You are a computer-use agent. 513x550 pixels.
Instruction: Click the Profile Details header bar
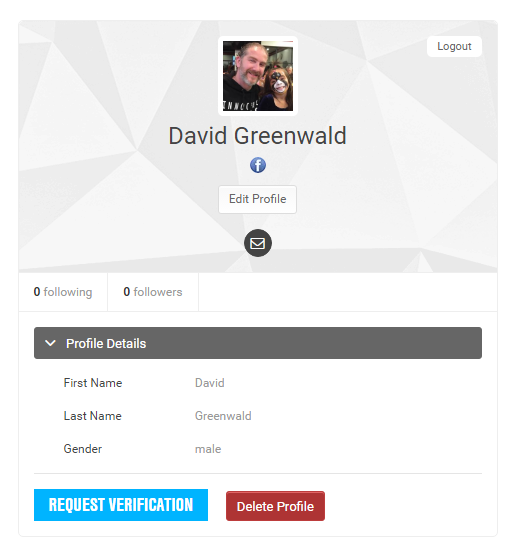click(x=258, y=343)
